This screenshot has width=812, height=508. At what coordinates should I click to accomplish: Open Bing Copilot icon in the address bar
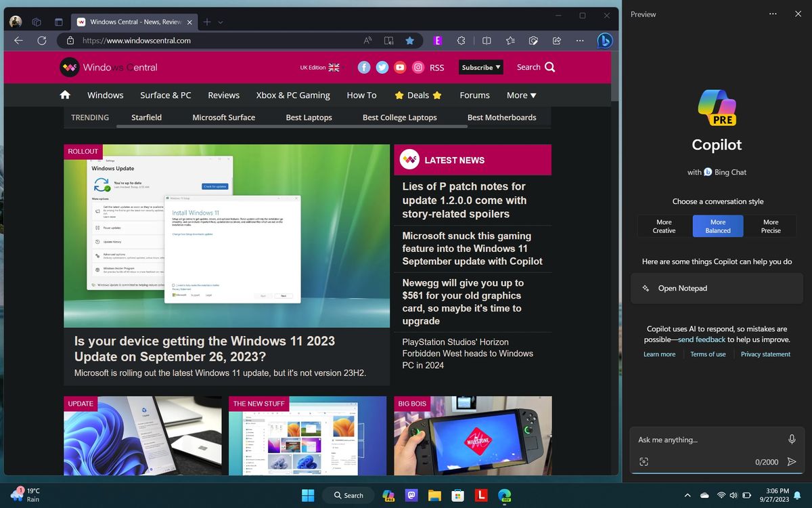click(x=604, y=40)
